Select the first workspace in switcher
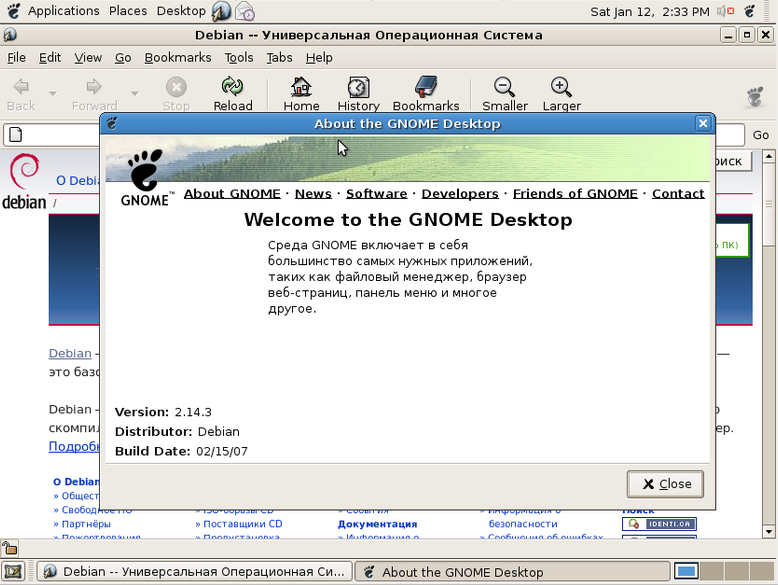Image resolution: width=778 pixels, height=585 pixels. point(687,572)
